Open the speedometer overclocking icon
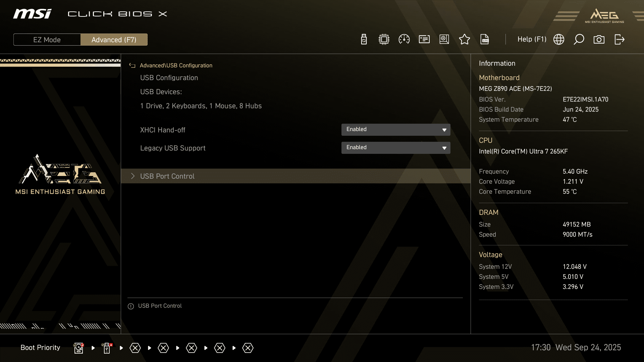644x362 pixels. 404,40
